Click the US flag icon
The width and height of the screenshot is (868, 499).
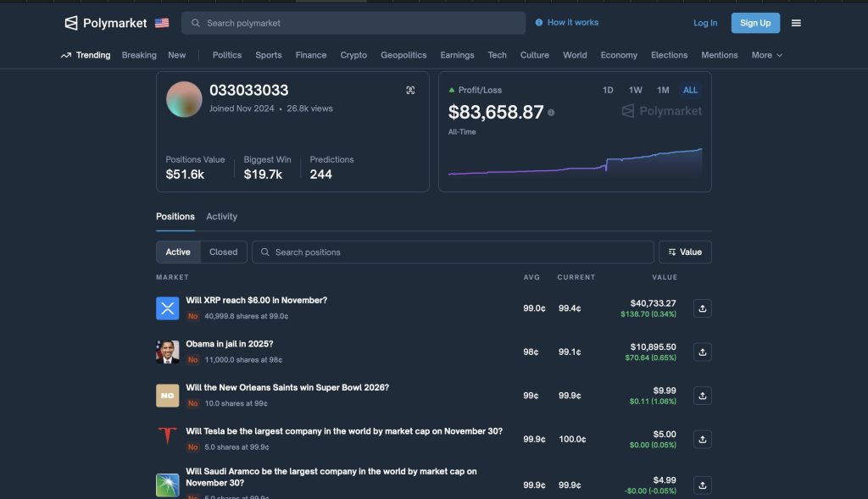tap(162, 23)
